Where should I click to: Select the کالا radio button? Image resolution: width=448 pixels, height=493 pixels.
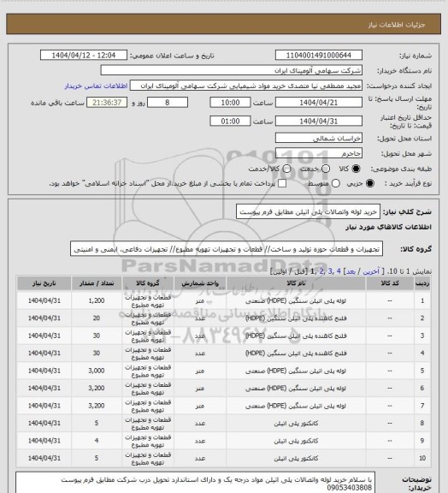pyautogui.click(x=356, y=169)
